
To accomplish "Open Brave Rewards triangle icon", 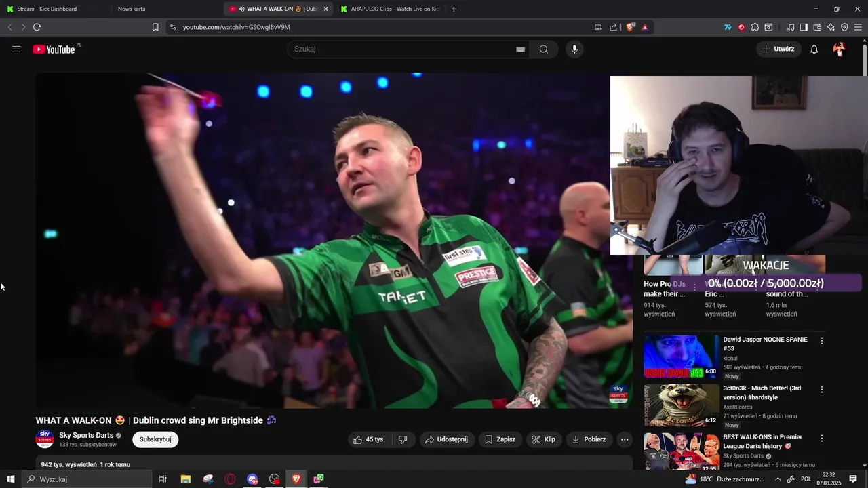I will tap(645, 27).
